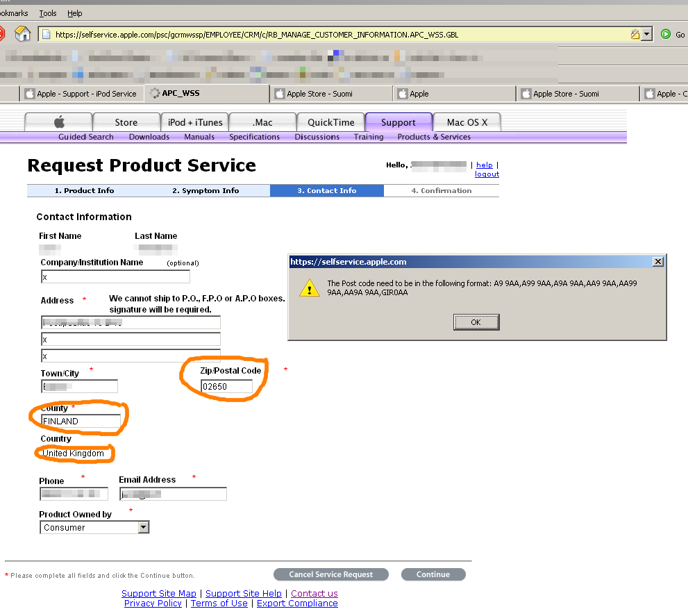Click Cancel Service Request button
The height and width of the screenshot is (616, 688).
330,574
